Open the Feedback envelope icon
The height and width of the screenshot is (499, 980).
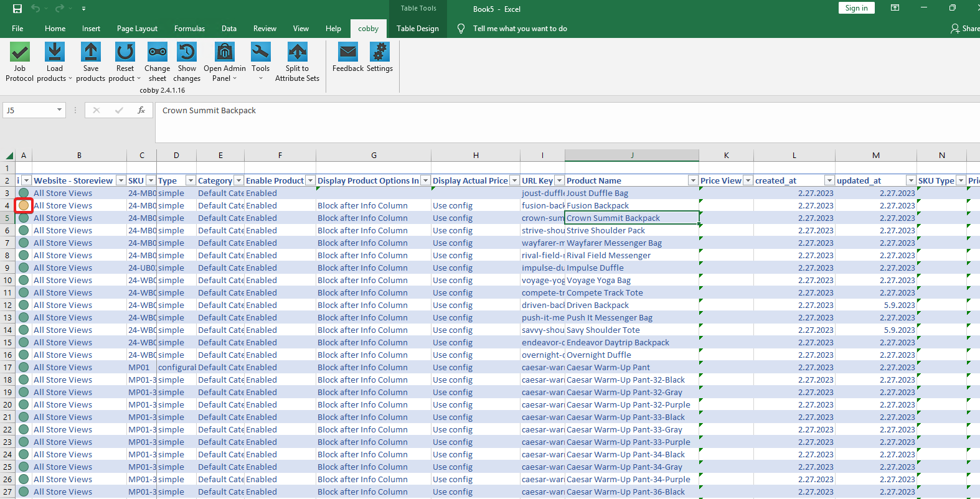click(348, 52)
